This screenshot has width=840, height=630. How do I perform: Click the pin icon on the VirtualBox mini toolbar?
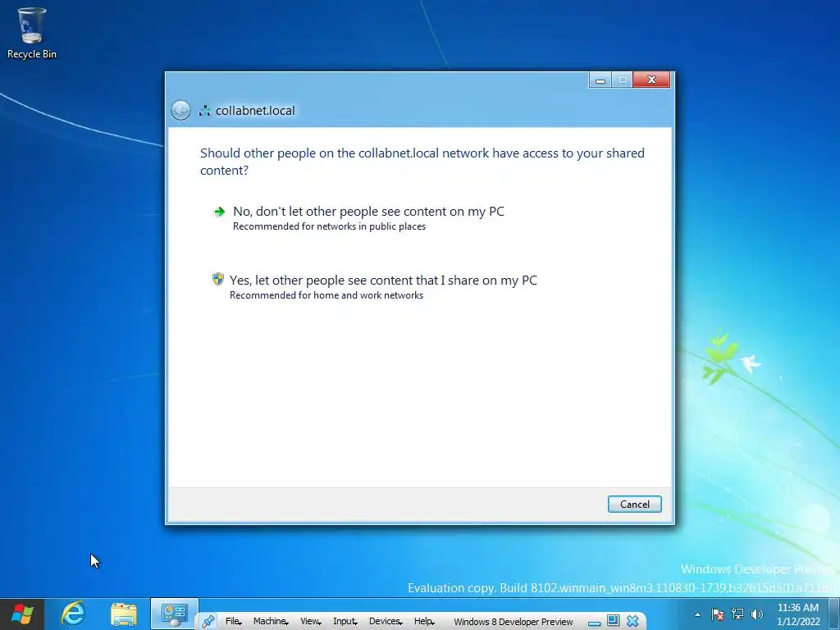(x=208, y=622)
